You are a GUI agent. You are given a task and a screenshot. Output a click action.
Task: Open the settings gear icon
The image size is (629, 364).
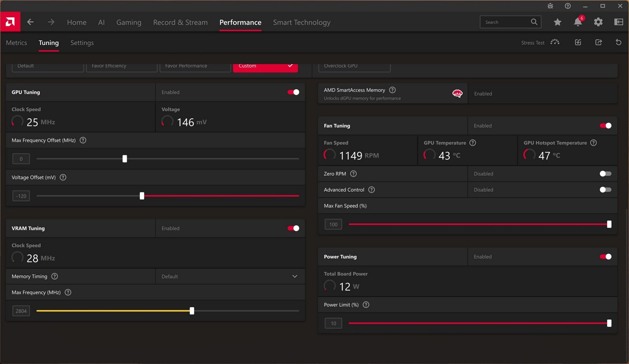(x=598, y=22)
